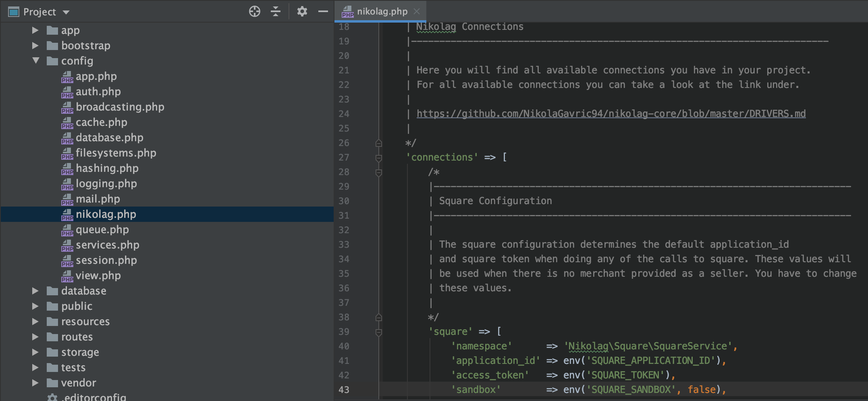Open services.php file

coord(108,245)
